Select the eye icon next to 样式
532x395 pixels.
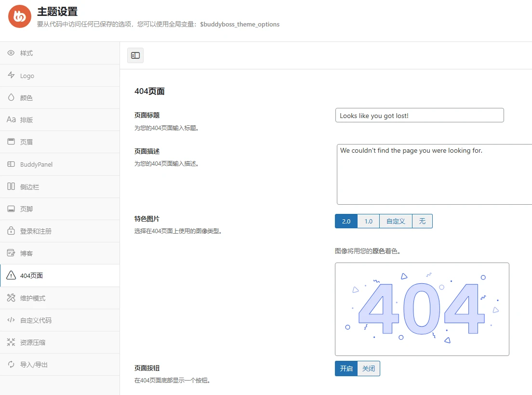[12, 53]
